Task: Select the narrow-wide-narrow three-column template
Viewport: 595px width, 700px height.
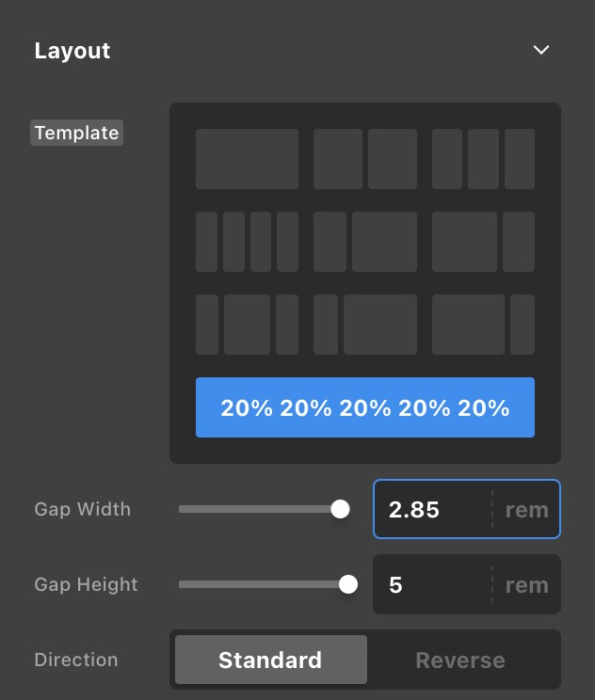Action: (x=247, y=325)
